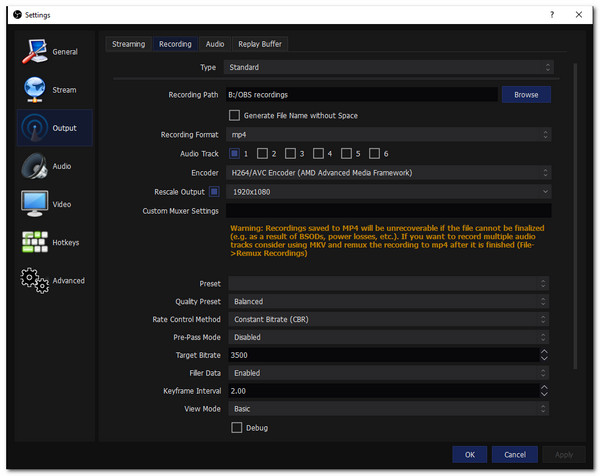Click the OBS logo in title bar
The width and height of the screenshot is (600, 476).
[x=17, y=15]
